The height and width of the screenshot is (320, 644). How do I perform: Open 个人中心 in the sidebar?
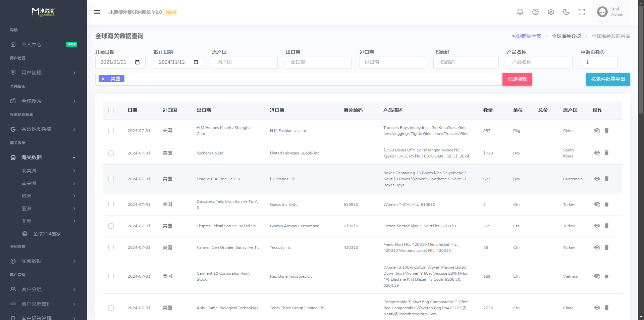pyautogui.click(x=44, y=44)
